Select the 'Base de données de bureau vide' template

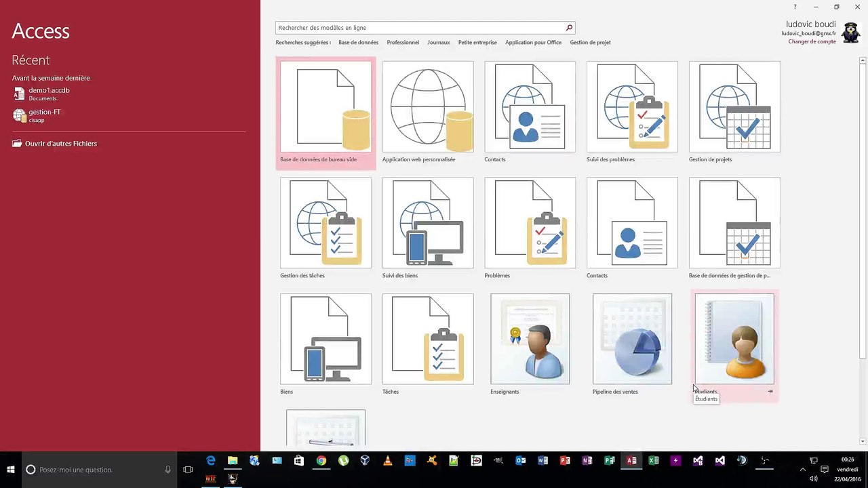325,113
